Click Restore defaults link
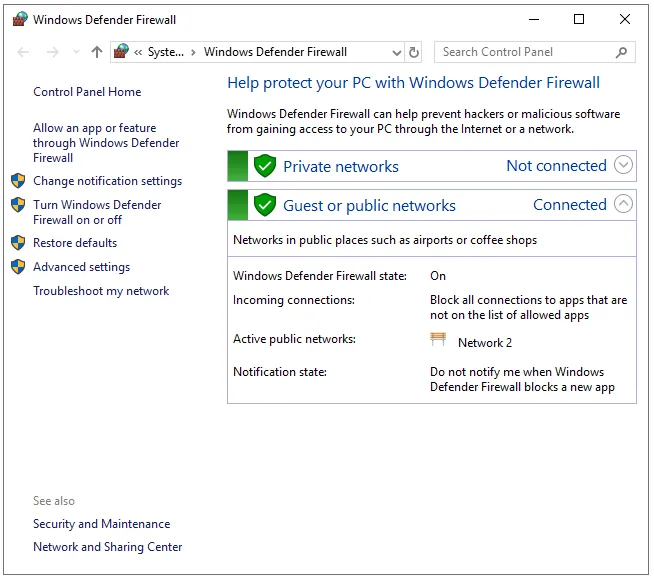The height and width of the screenshot is (579, 654). 75,243
